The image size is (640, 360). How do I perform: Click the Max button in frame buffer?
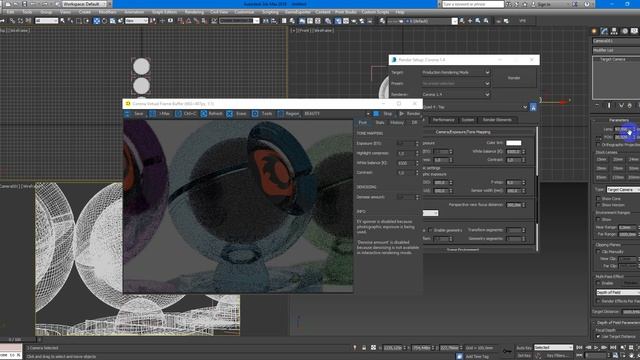point(160,114)
